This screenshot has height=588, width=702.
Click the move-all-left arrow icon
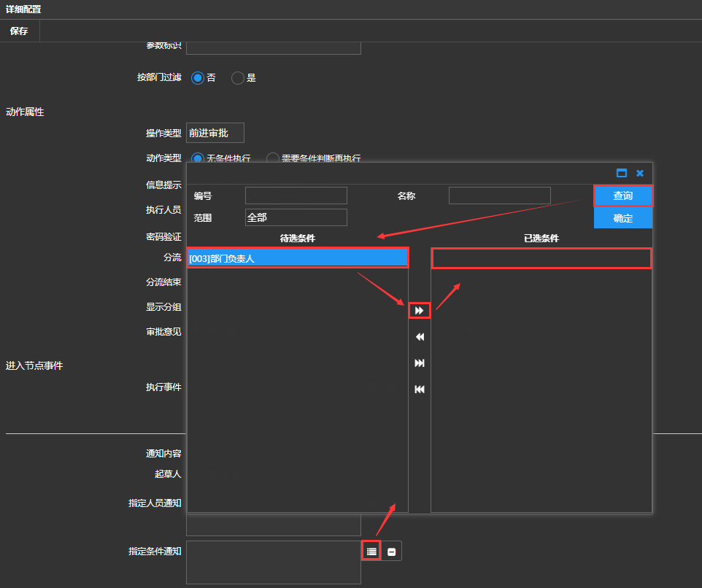pyautogui.click(x=419, y=390)
